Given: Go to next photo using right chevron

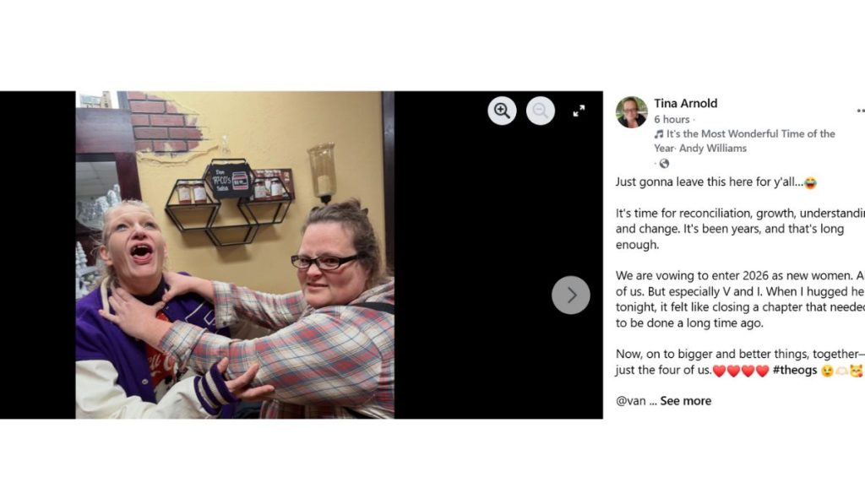Looking at the screenshot, I should [x=571, y=295].
